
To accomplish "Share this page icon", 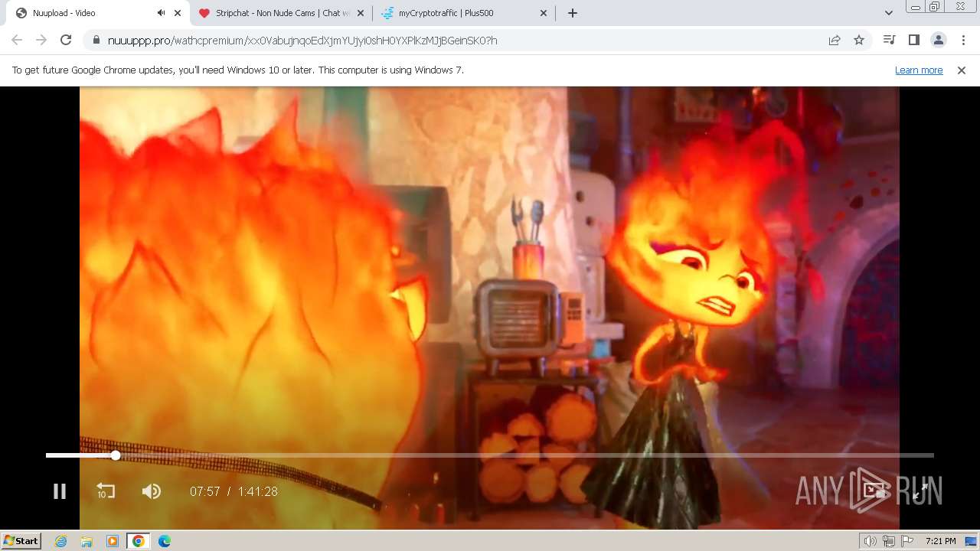I will tap(835, 40).
